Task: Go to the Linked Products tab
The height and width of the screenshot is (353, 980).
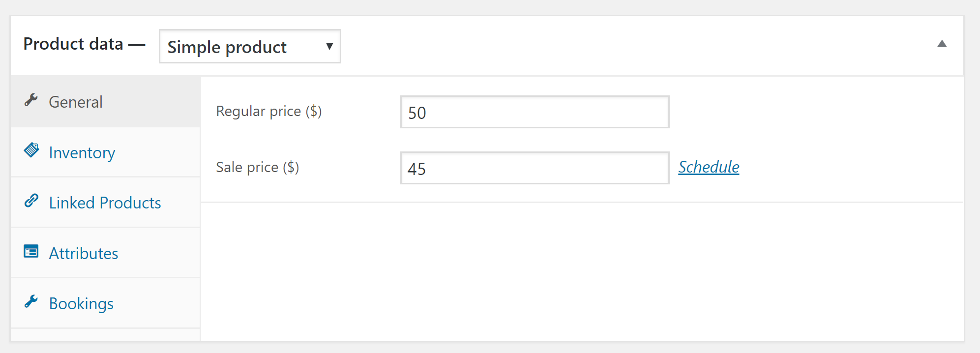Action: pos(105,203)
